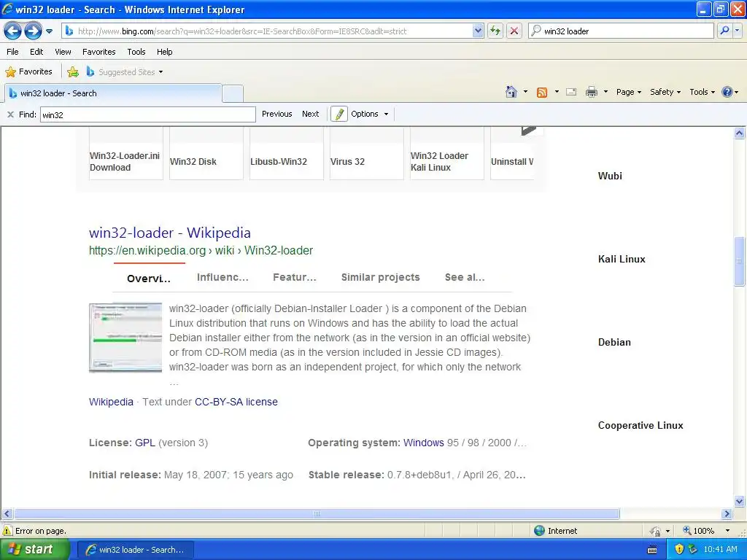
Task: Click the security shield tray icon
Action: [x=679, y=550]
